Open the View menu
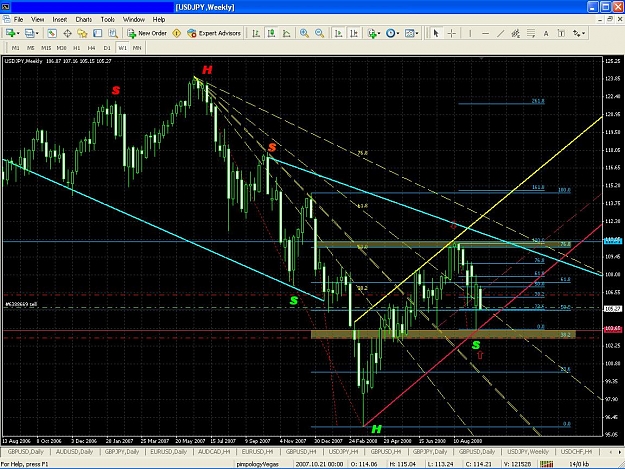This screenshot has width=625, height=469. tap(37, 19)
